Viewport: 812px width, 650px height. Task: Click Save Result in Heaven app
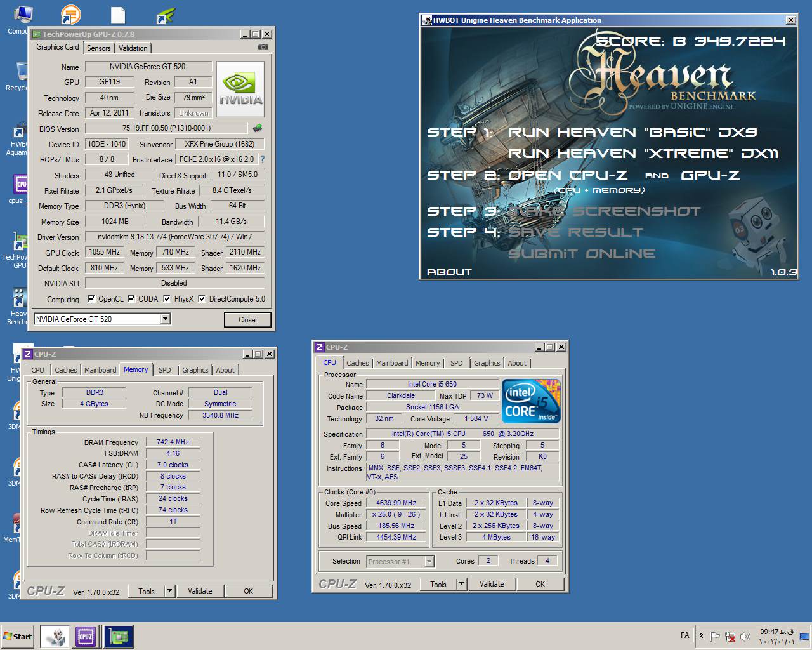click(575, 232)
